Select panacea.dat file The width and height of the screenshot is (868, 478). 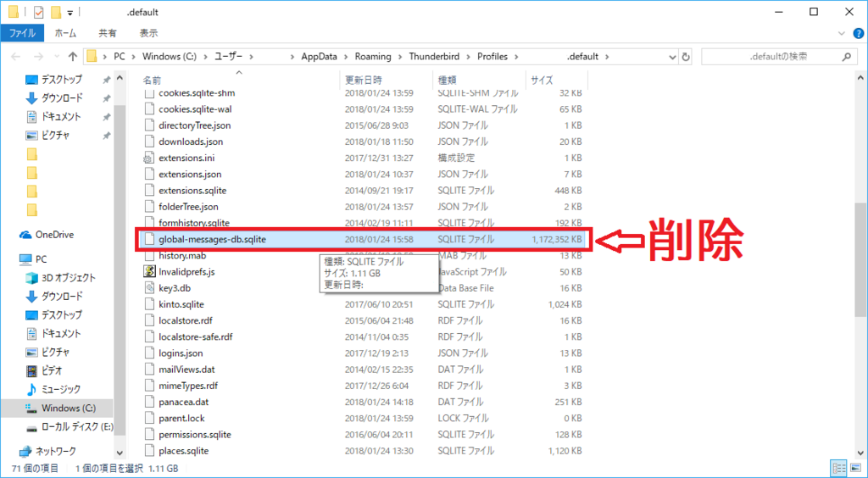click(x=183, y=402)
